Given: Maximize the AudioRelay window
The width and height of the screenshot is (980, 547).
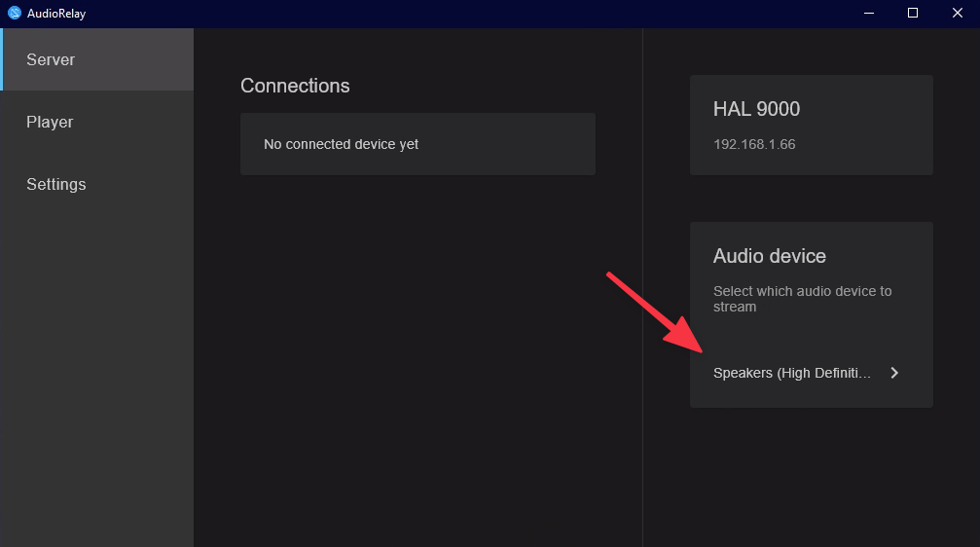Looking at the screenshot, I should 913,13.
